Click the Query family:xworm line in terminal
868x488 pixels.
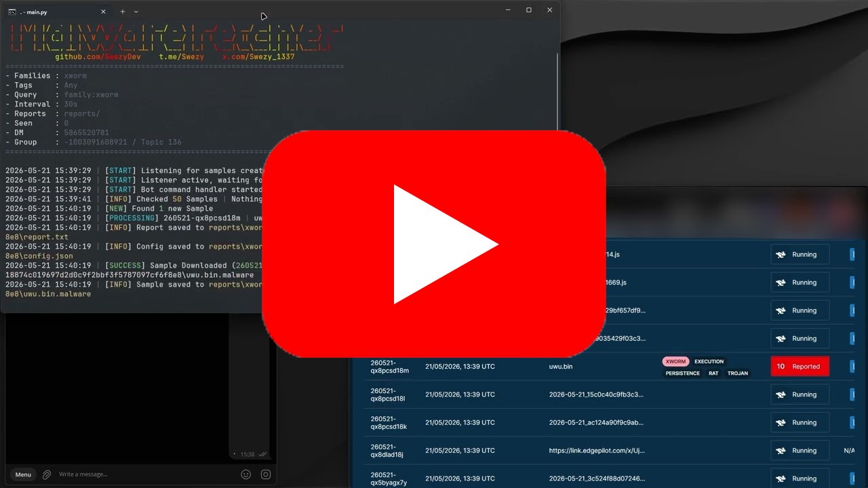point(62,95)
